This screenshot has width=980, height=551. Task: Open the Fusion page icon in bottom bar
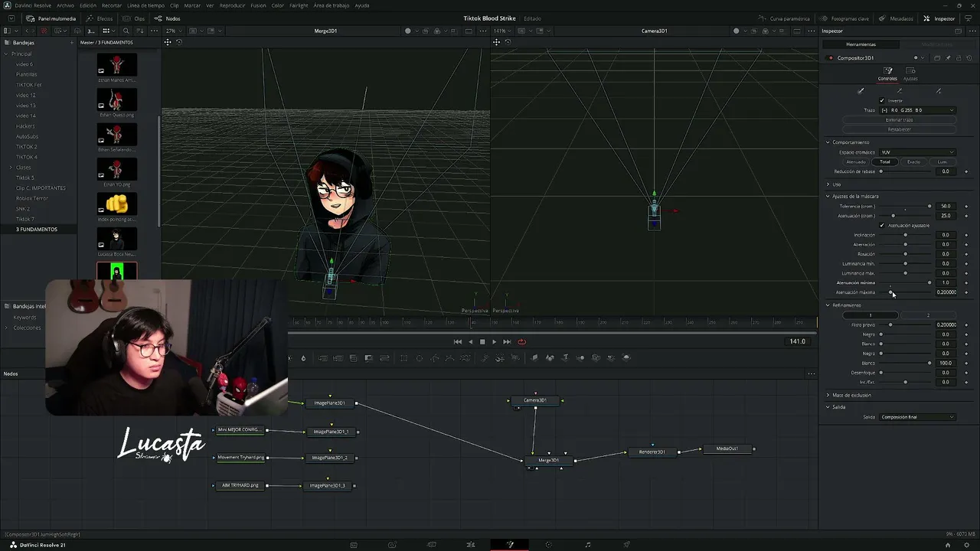click(x=510, y=545)
